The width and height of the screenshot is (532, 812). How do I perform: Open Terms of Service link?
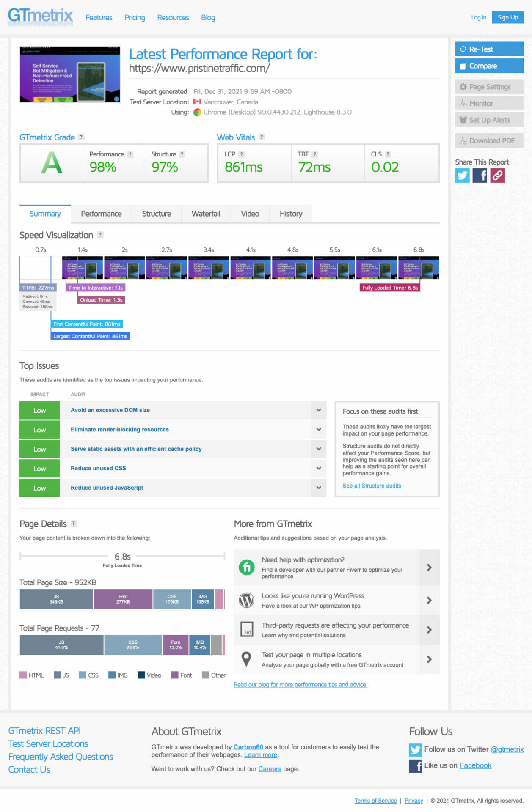pos(375,801)
